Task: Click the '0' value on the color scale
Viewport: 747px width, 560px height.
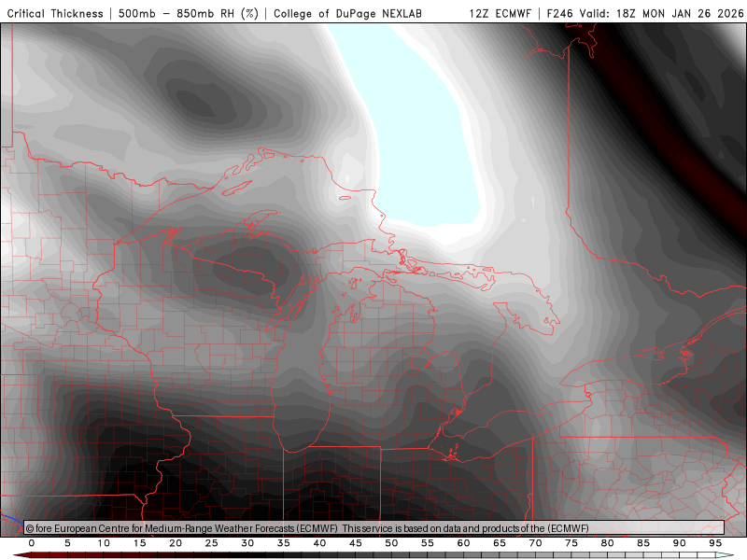Action: click(x=32, y=543)
